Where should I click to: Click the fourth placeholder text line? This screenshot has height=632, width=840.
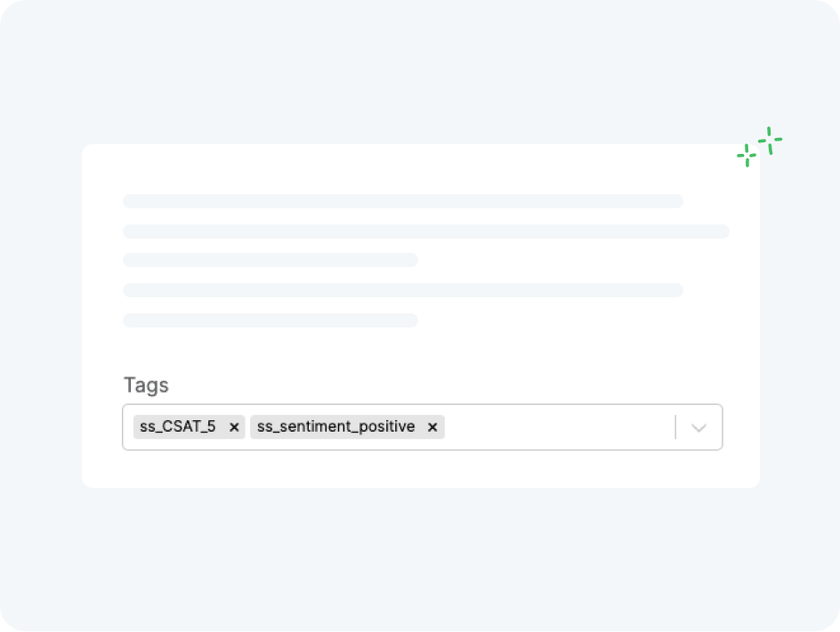[x=403, y=290]
